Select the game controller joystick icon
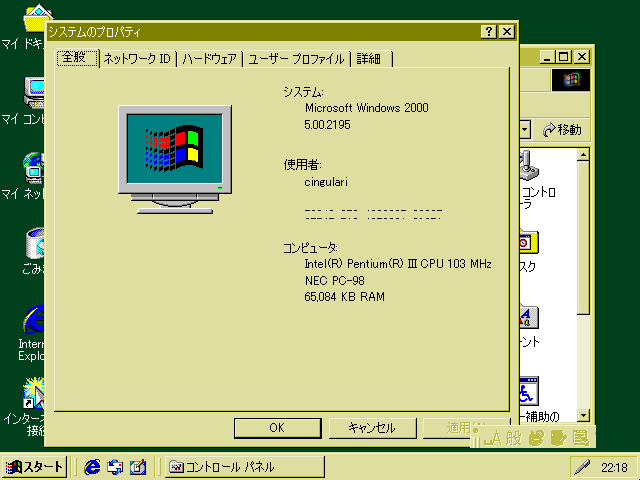Viewport: 640px width, 480px height. (529, 165)
